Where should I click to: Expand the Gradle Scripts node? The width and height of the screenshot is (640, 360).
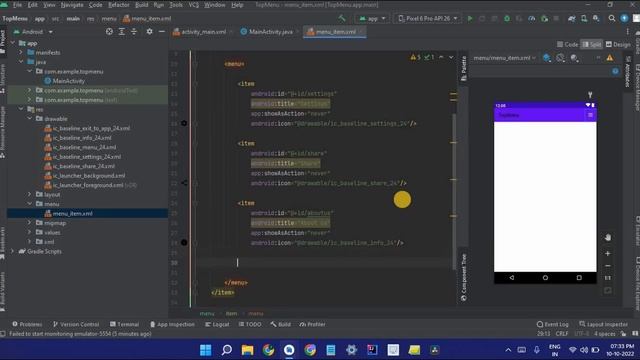12,251
